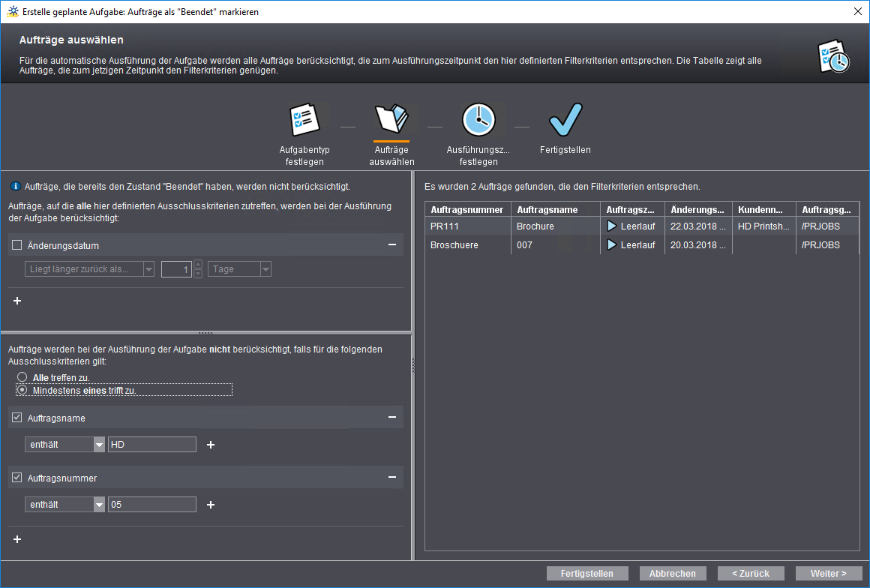Decrease the days value with down arrow
Screen dimensions: 870x588
[x=198, y=274]
